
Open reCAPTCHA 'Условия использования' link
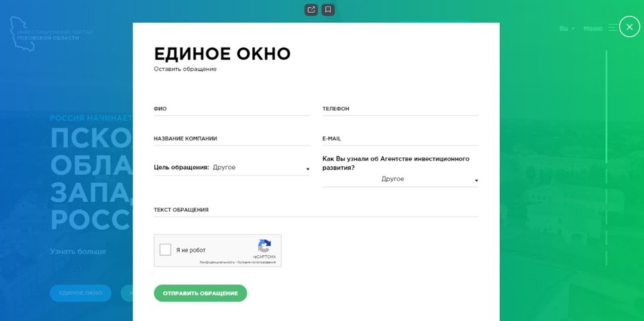256,262
